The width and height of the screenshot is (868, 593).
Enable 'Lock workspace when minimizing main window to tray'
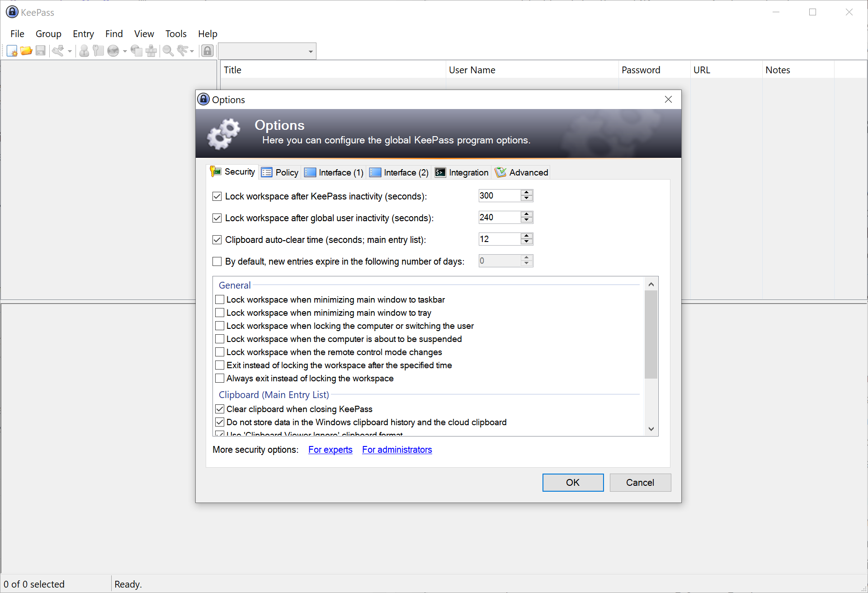pos(220,313)
